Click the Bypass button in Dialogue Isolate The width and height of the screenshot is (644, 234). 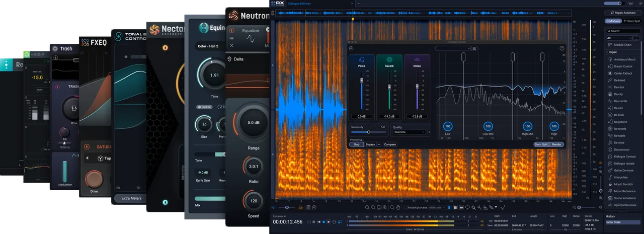click(370, 144)
